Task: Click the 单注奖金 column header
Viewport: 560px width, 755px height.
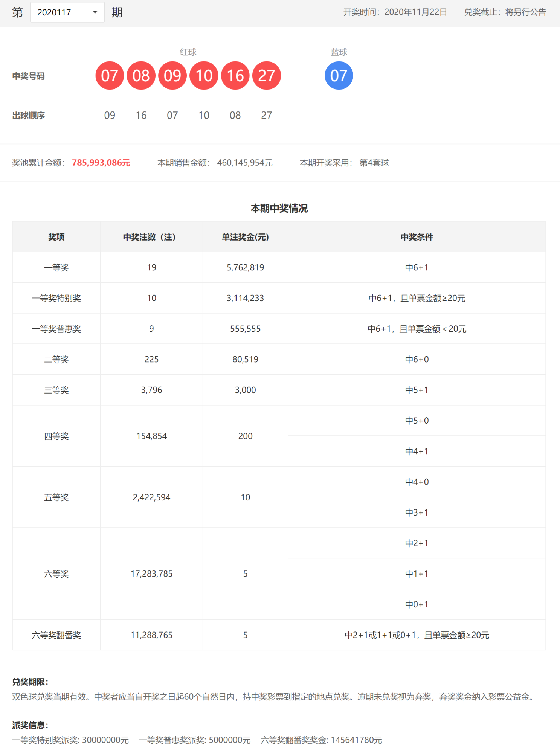Action: (x=245, y=237)
